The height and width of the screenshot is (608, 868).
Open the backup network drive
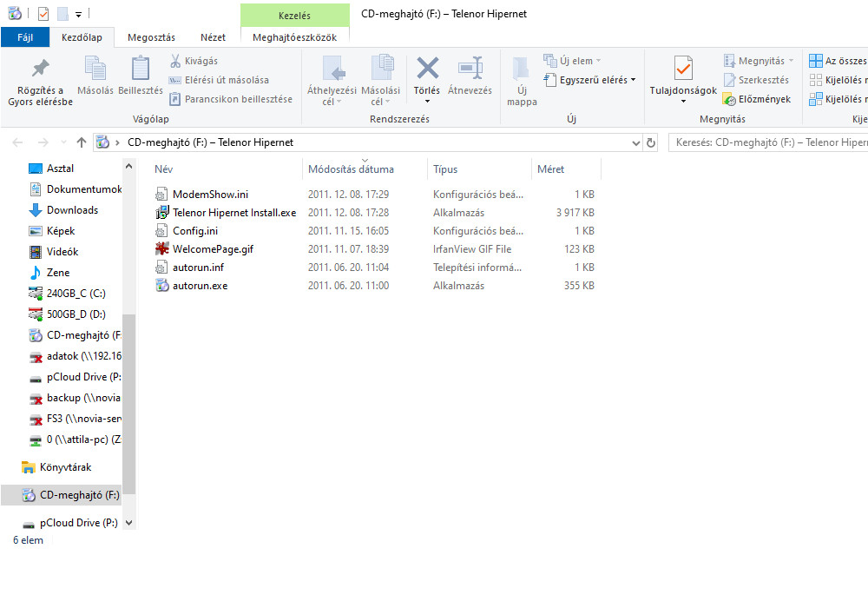[75, 398]
